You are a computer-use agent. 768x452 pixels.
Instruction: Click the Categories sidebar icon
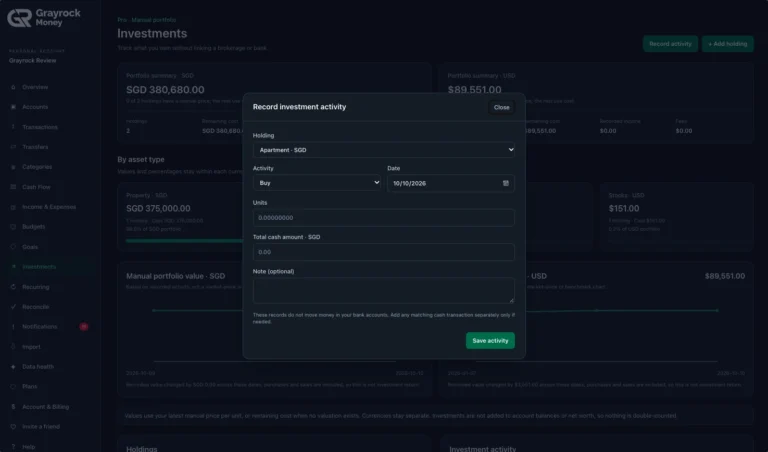point(13,167)
